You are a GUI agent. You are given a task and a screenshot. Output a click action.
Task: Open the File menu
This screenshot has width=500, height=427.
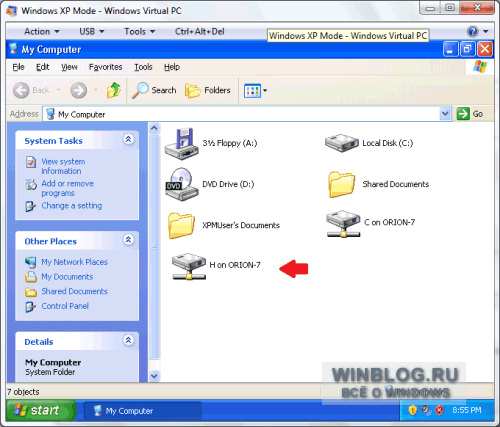point(18,67)
